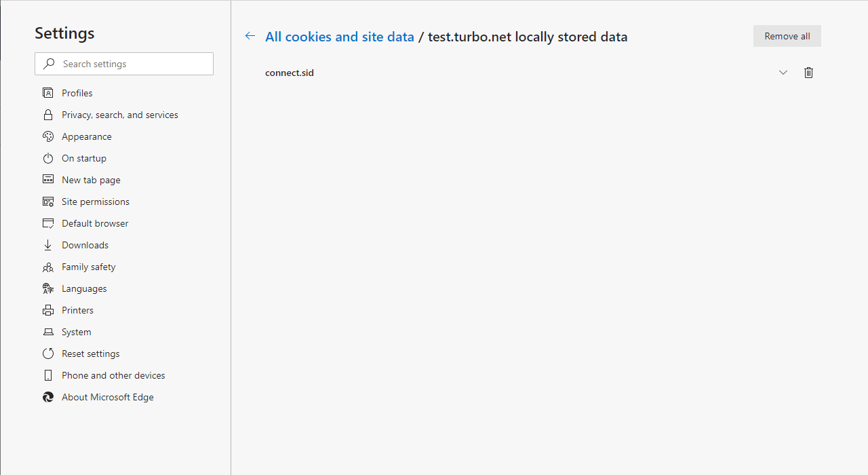Click the back arrow to previous page
Image resolution: width=868 pixels, height=475 pixels.
(250, 36)
